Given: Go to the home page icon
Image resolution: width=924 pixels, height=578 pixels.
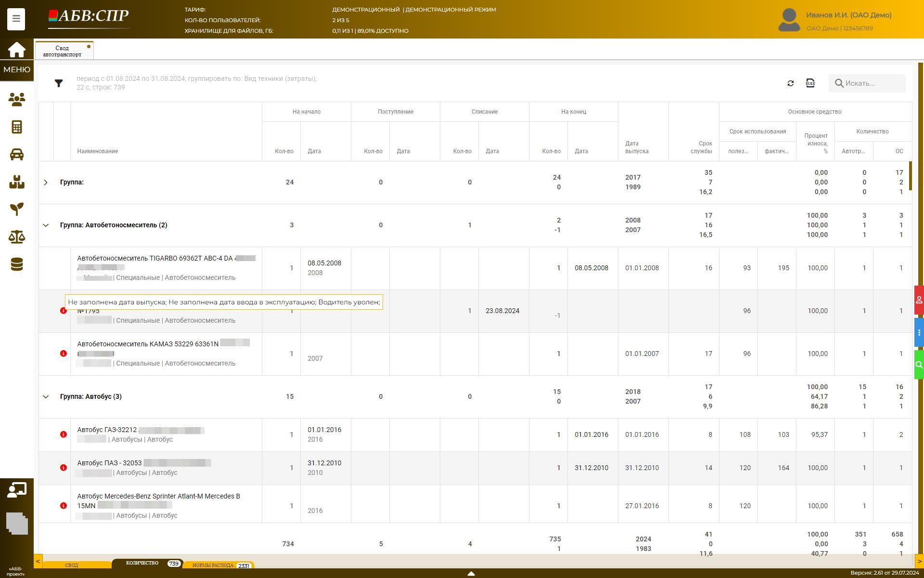Looking at the screenshot, I should pos(16,50).
